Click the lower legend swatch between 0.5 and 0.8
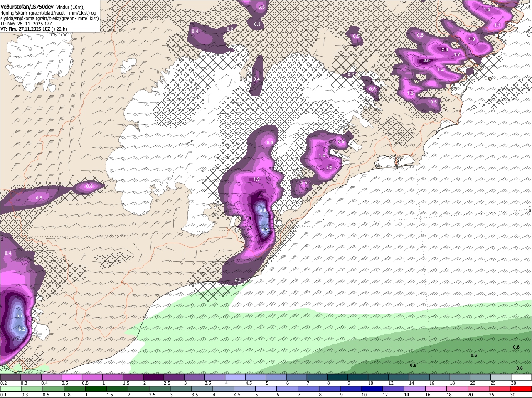 [x=53, y=389]
